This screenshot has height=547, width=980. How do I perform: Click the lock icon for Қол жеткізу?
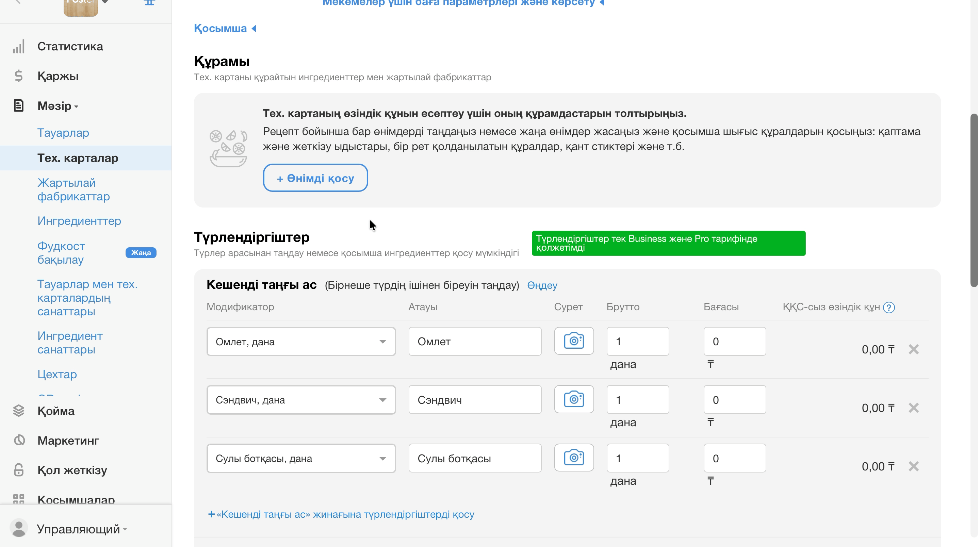coord(19,470)
